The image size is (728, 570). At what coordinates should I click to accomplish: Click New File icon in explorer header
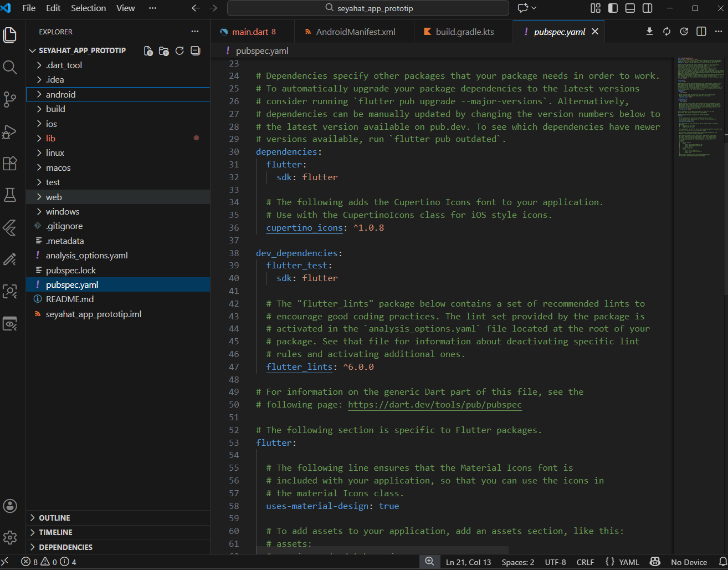pyautogui.click(x=148, y=50)
